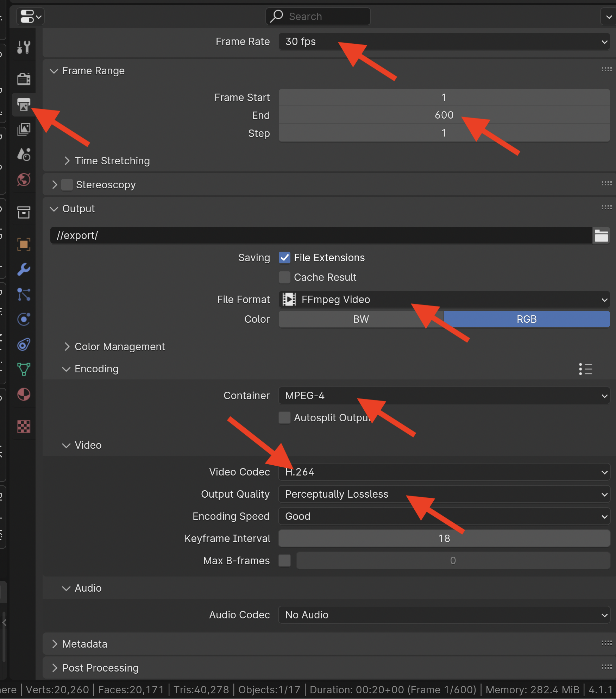Open the Physics properties tab
Screen dimensions: 616x699
click(24, 319)
